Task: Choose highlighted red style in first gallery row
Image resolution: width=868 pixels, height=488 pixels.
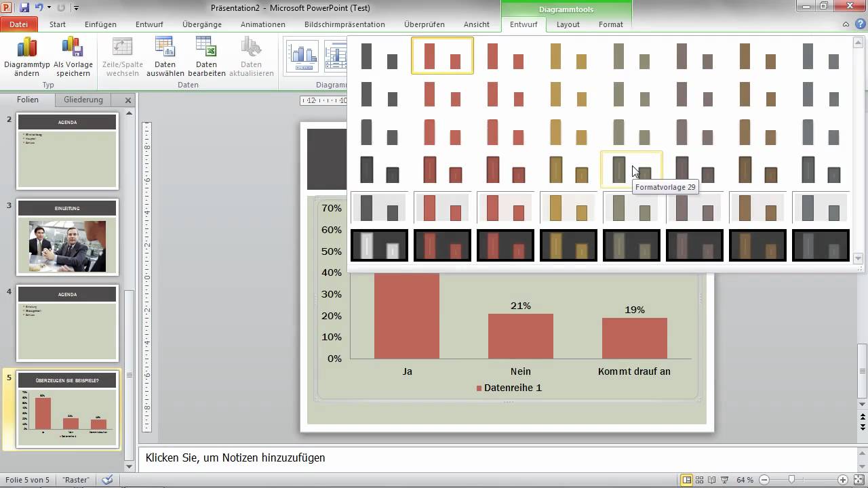Action: [442, 56]
